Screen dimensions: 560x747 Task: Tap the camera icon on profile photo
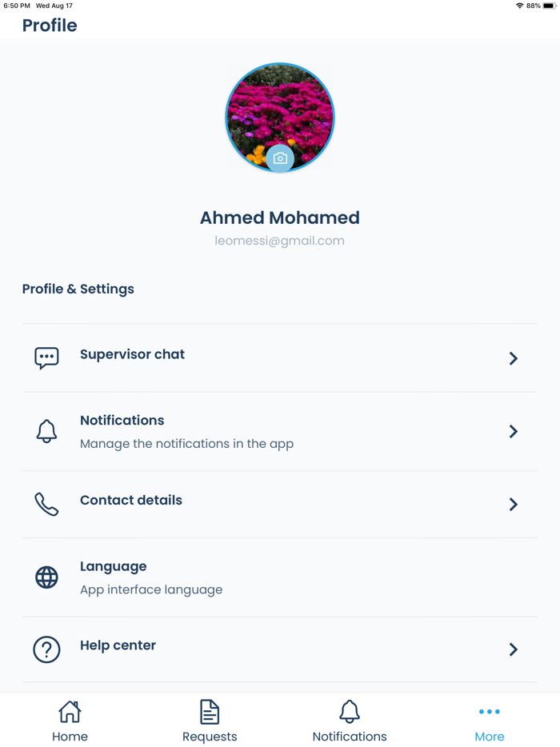pos(280,158)
